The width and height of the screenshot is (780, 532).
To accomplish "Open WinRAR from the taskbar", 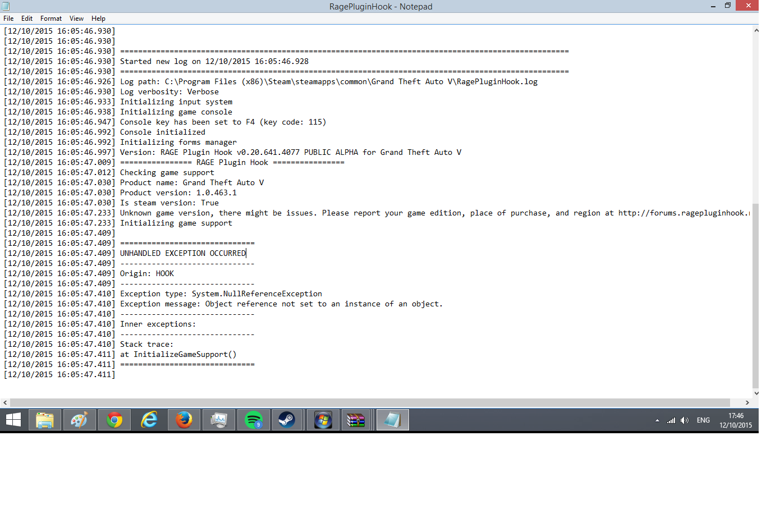I will (356, 420).
